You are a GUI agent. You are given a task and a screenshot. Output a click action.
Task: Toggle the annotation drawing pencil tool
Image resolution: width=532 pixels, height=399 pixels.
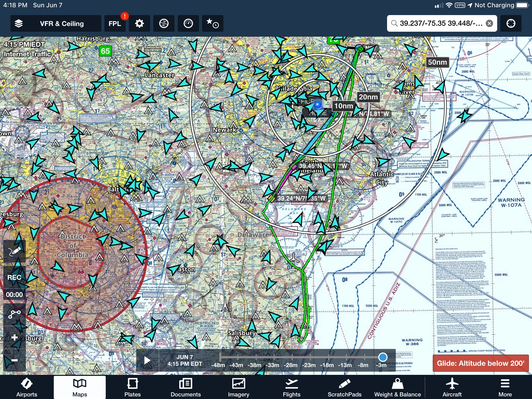coord(15,251)
